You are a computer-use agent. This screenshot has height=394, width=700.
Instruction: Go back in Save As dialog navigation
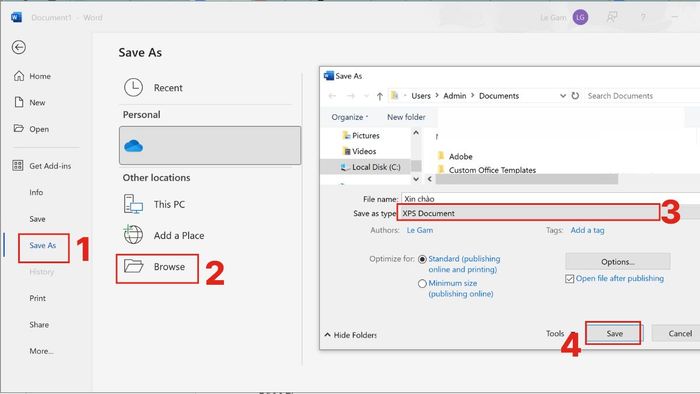pos(332,96)
